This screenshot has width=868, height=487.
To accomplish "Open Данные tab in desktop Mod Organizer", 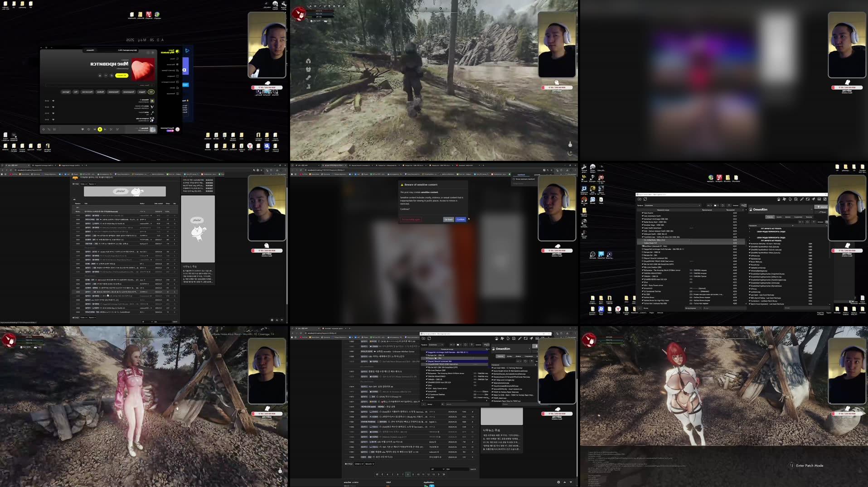I will 788,217.
